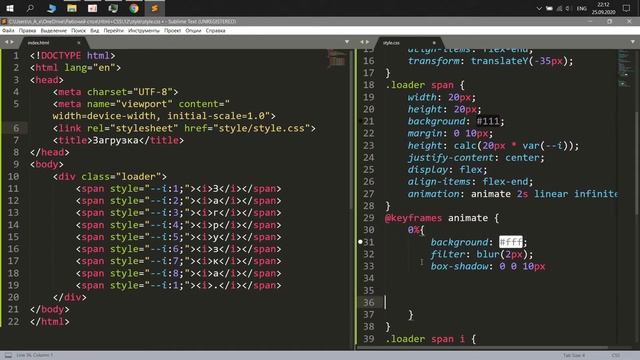Click the highlighted #fff color value
Viewport: 640px width, 360px height.
point(511,242)
